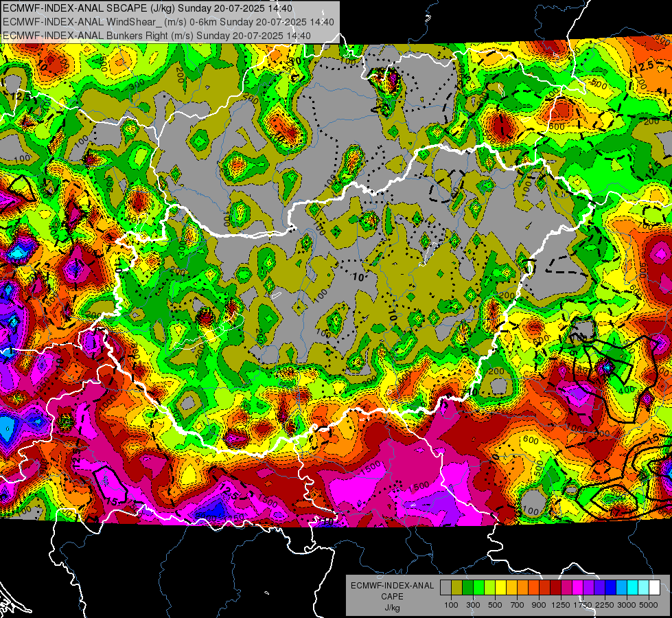Click the SBCAPE (J/kg) header line
The image size is (672, 618).
pyautogui.click(x=148, y=8)
